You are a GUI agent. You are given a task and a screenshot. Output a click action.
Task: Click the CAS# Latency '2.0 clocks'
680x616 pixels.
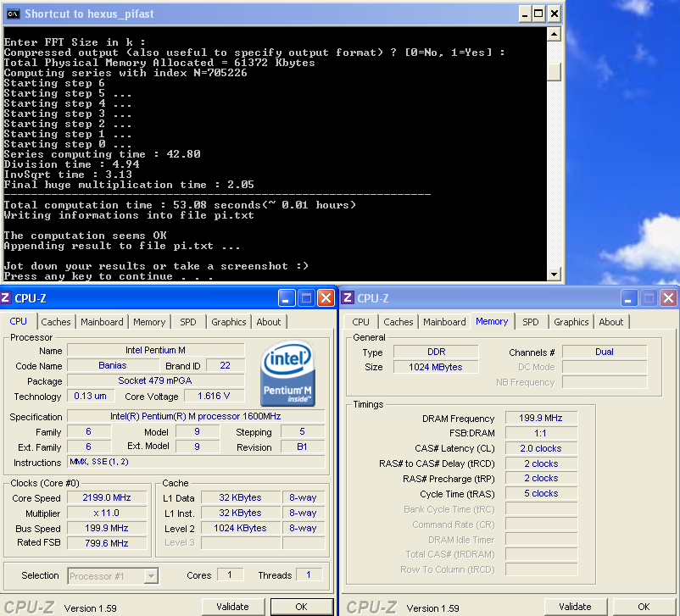[541, 448]
